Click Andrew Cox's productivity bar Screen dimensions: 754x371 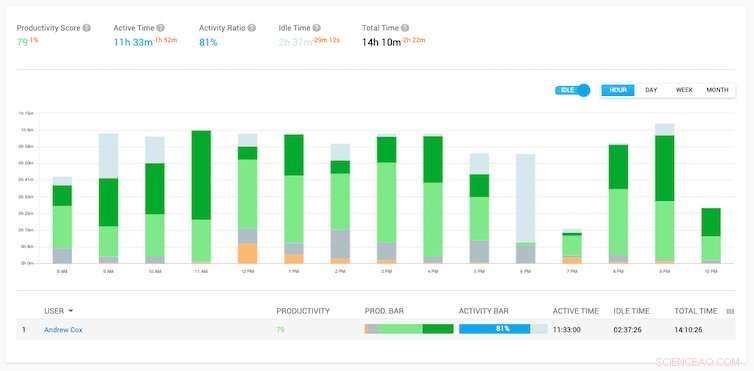click(409, 329)
